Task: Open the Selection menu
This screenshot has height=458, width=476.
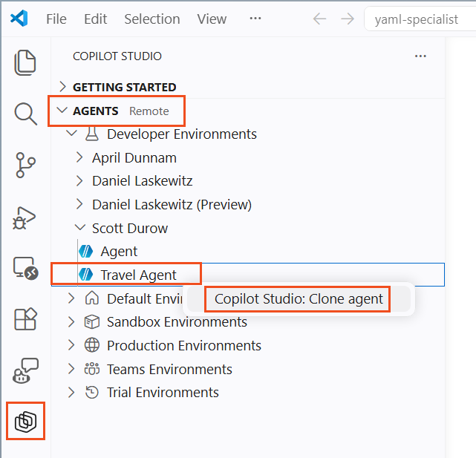Action: pos(151,19)
